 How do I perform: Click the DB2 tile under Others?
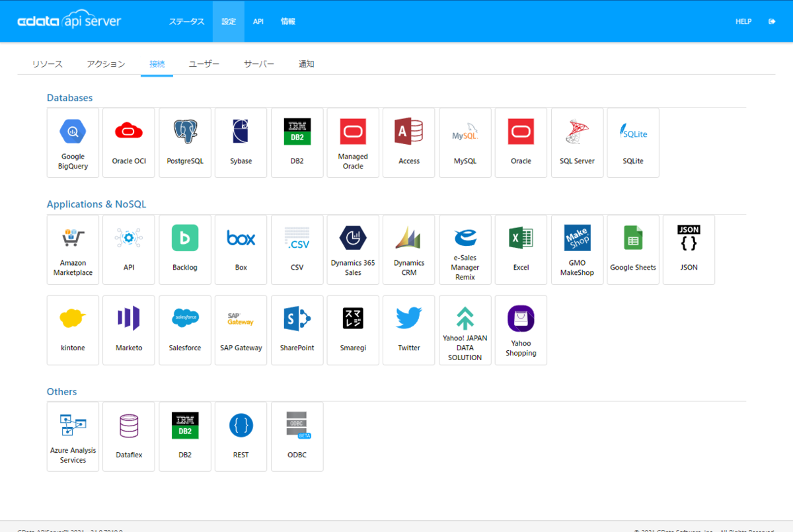tap(185, 437)
